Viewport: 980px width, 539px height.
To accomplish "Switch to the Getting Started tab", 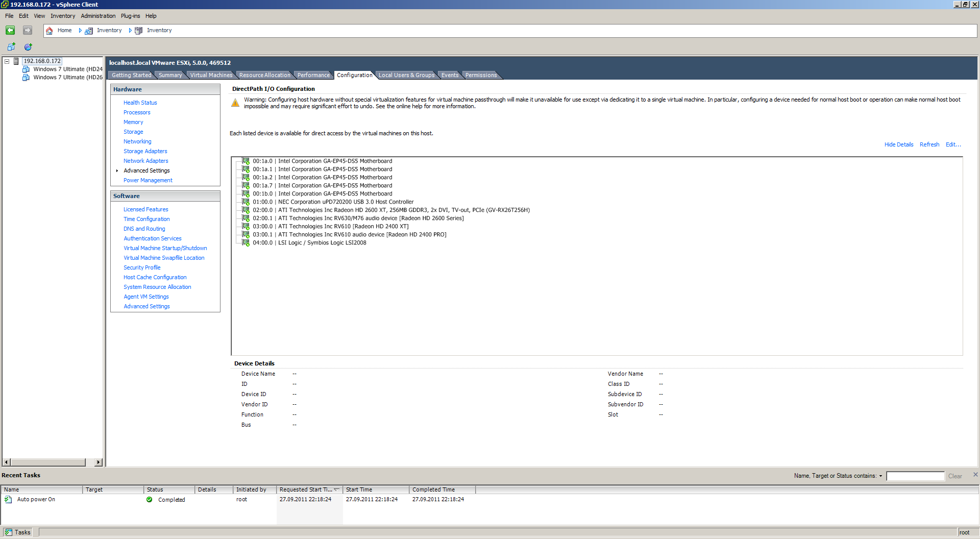I will coord(132,75).
